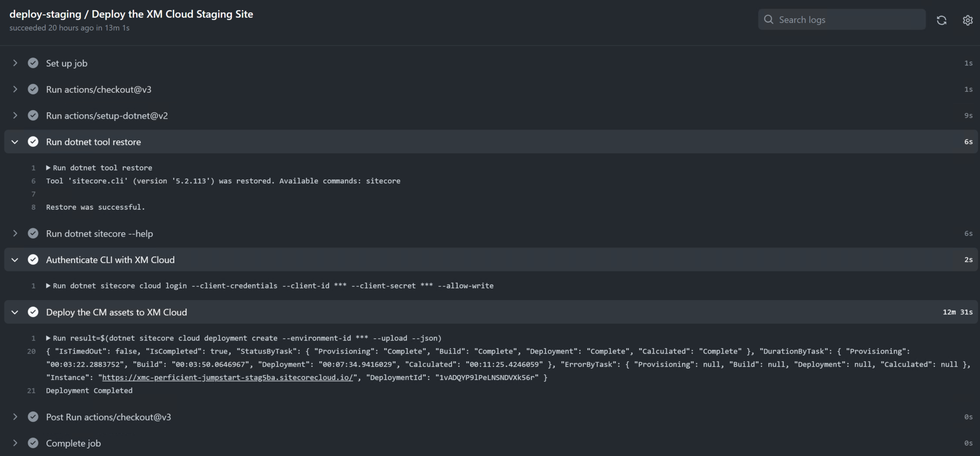Click the refresh logs icon
Image resolution: width=980 pixels, height=456 pixels.
pos(942,20)
